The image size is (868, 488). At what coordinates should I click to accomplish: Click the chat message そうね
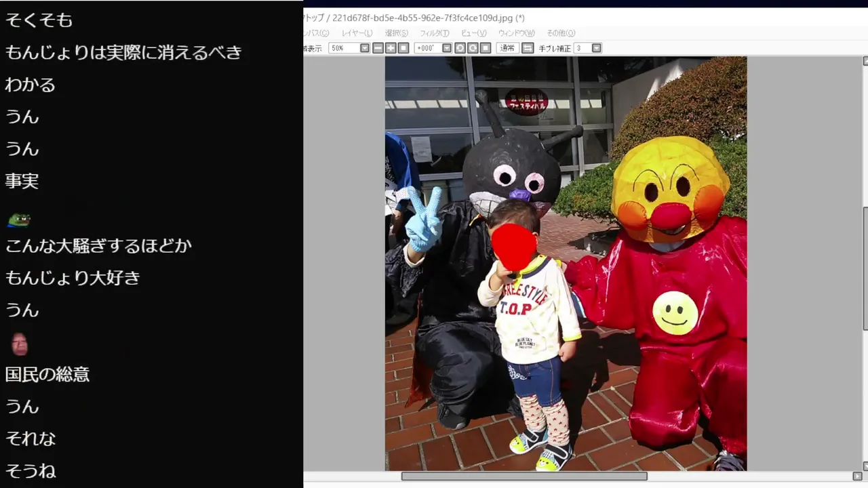tap(31, 470)
